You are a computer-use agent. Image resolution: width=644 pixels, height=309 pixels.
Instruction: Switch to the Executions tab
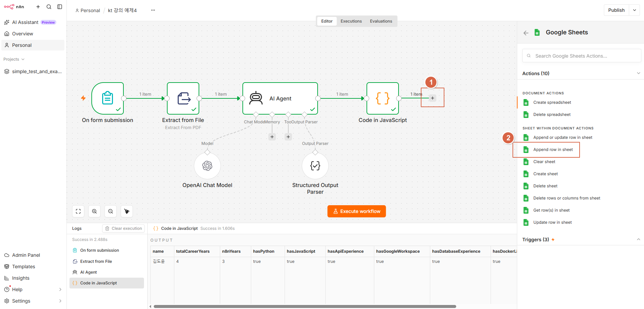351,21
